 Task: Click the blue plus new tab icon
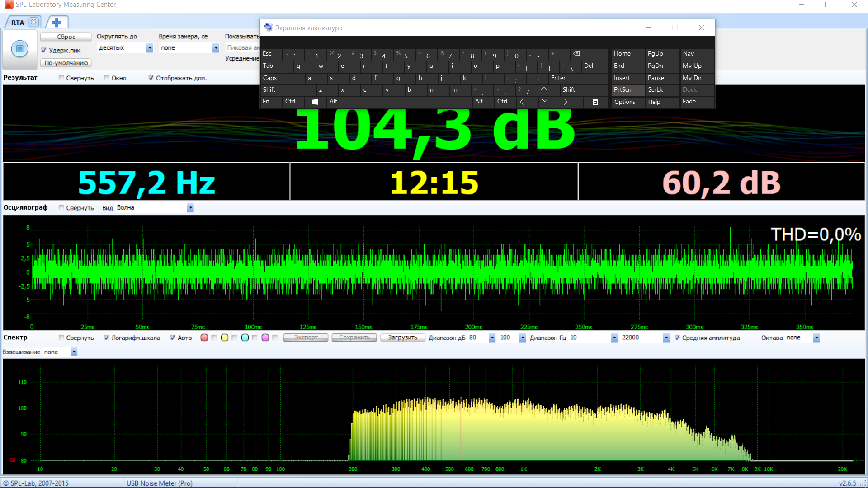point(57,22)
